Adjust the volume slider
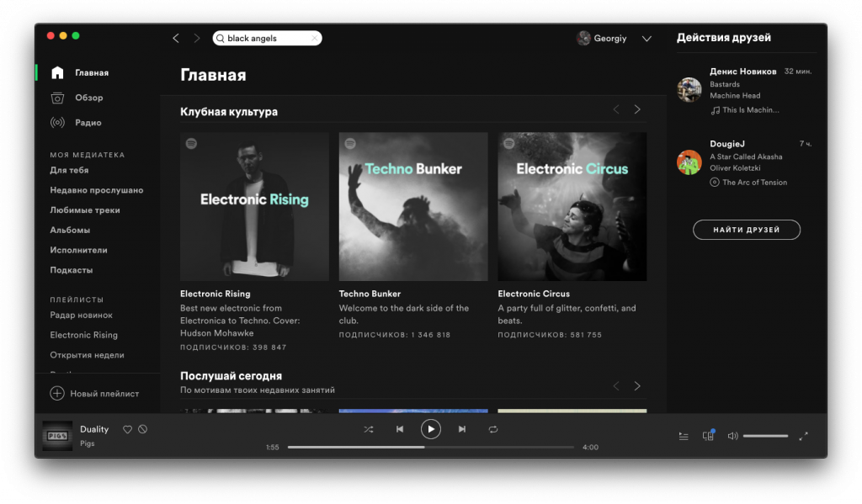The height and width of the screenshot is (504, 862). (x=765, y=436)
